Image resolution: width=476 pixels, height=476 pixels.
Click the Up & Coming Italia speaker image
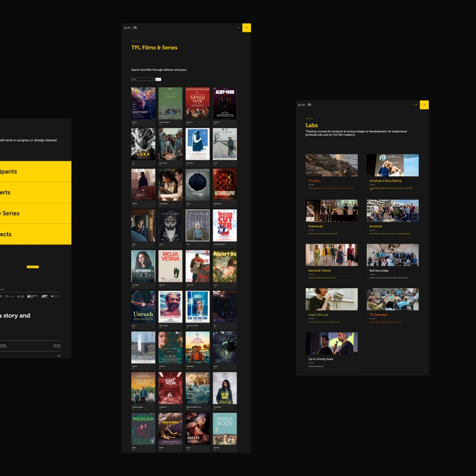point(331,343)
